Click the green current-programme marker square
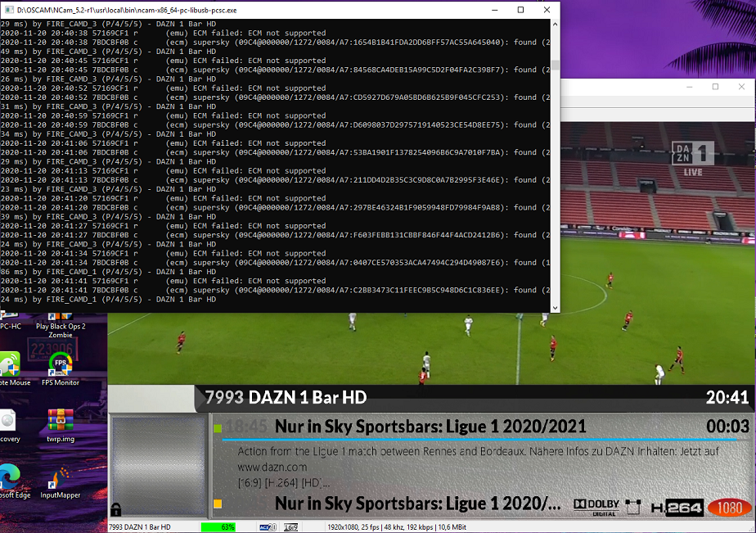 pyautogui.click(x=218, y=428)
